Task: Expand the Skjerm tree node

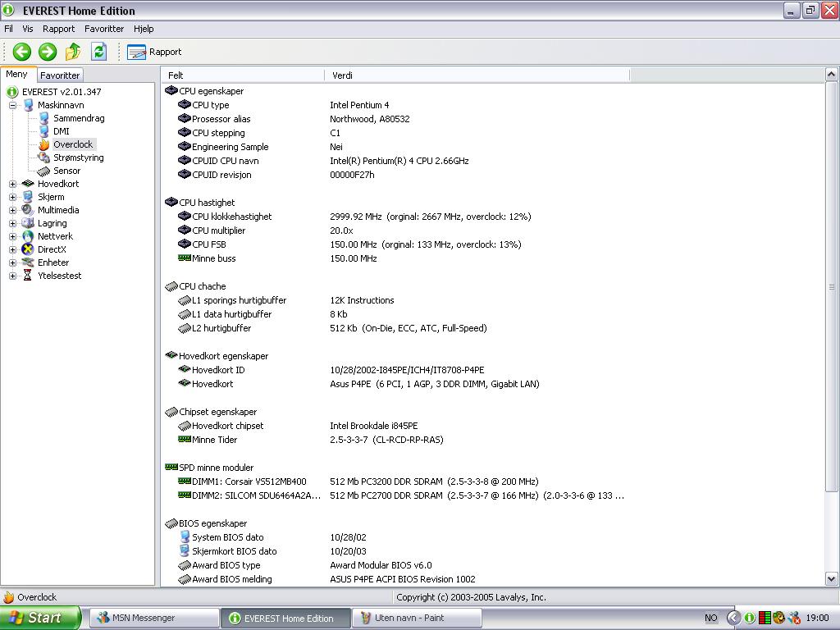Action: click(x=13, y=197)
